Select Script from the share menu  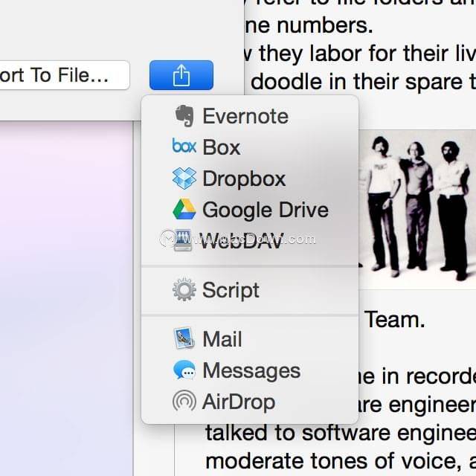[x=231, y=290]
